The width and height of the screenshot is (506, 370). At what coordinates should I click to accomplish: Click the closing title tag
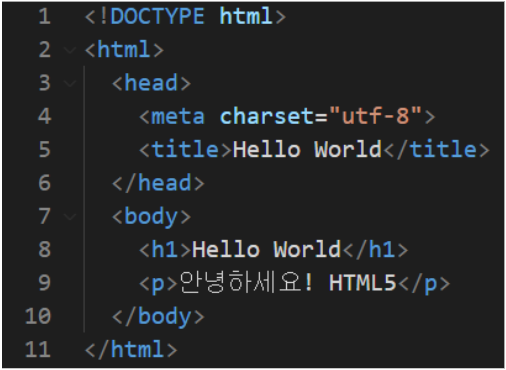tap(437, 150)
